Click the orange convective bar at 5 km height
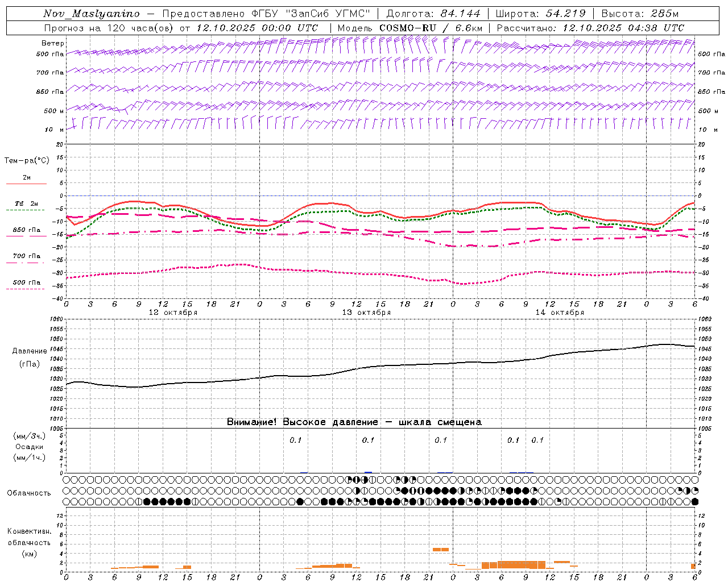Image resolution: width=728 pixels, height=582 pixels. coord(441,550)
